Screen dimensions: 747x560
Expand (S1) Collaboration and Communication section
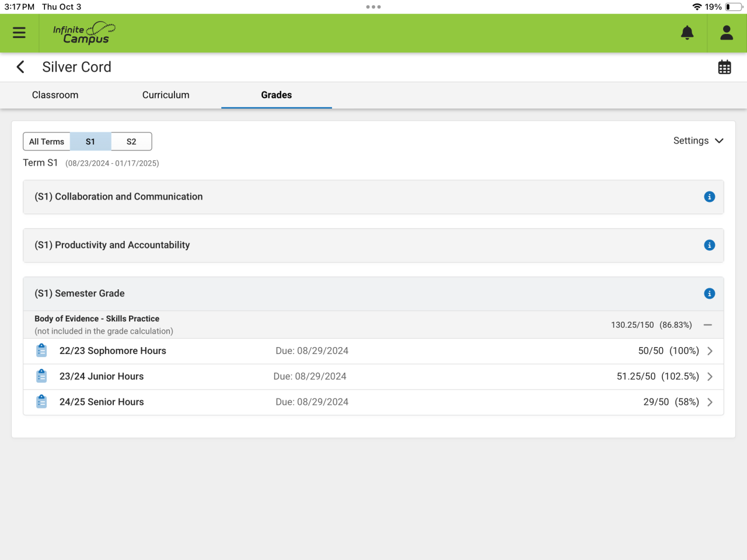pos(373,197)
